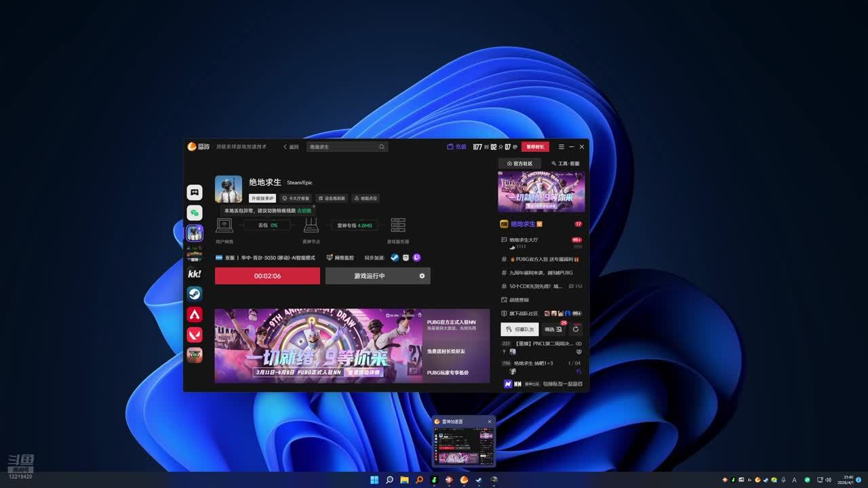Open the 绝地求生 抽吧 room entry
The height and width of the screenshot is (488, 868).
pos(541,367)
